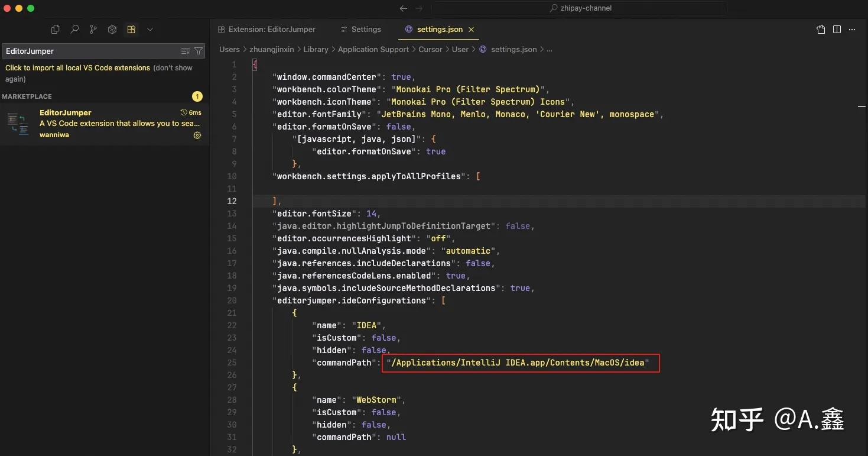This screenshot has width=868, height=456.
Task: Open the EditorJumper extension by its title
Action: tap(66, 112)
